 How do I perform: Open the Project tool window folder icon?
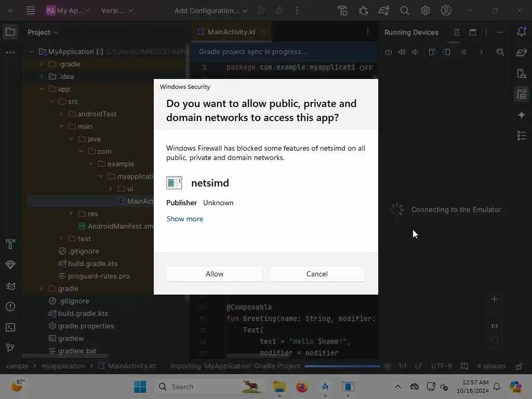pos(10,32)
